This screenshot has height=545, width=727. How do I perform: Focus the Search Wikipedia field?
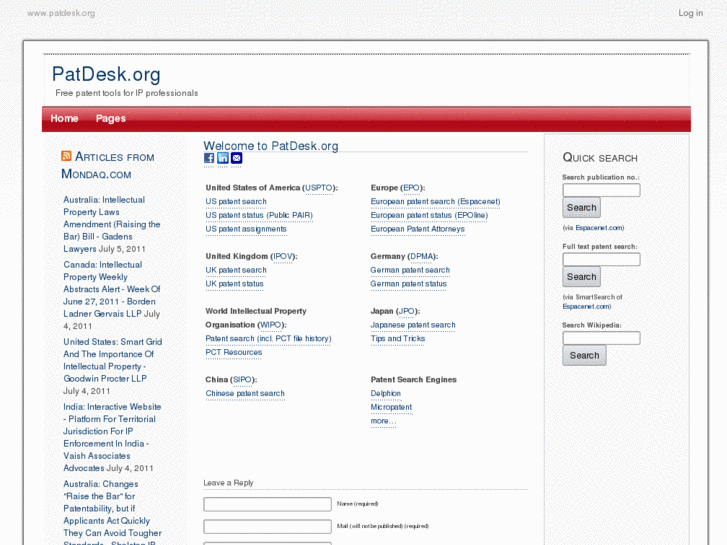click(x=601, y=338)
